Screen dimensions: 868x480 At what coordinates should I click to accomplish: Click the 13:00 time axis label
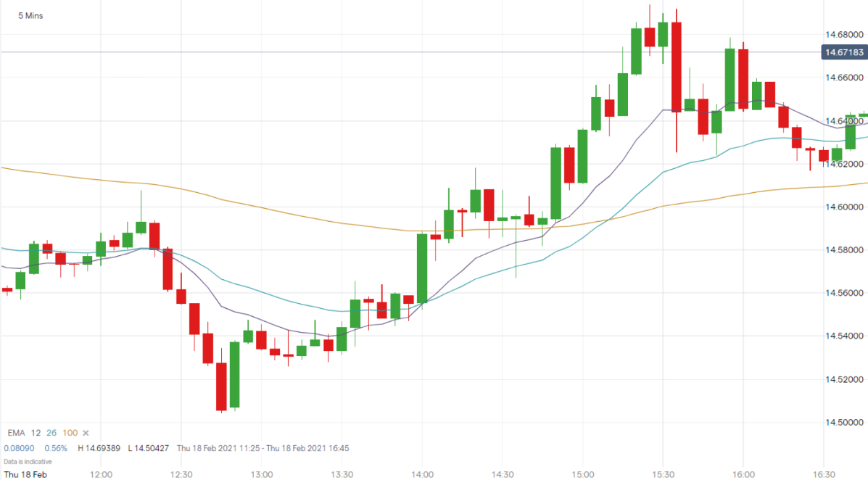262,474
